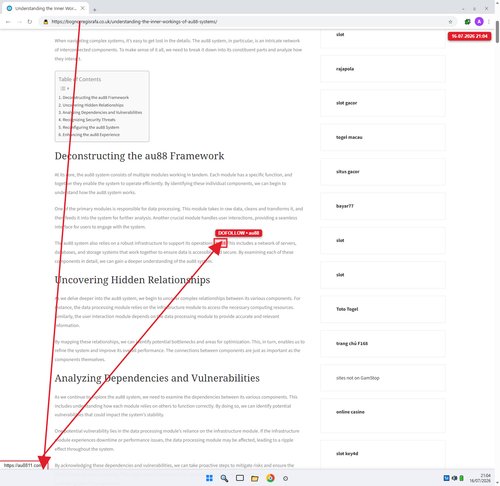Click the address bar URL field
Viewport: 500px width, 486px height.
click(x=247, y=22)
